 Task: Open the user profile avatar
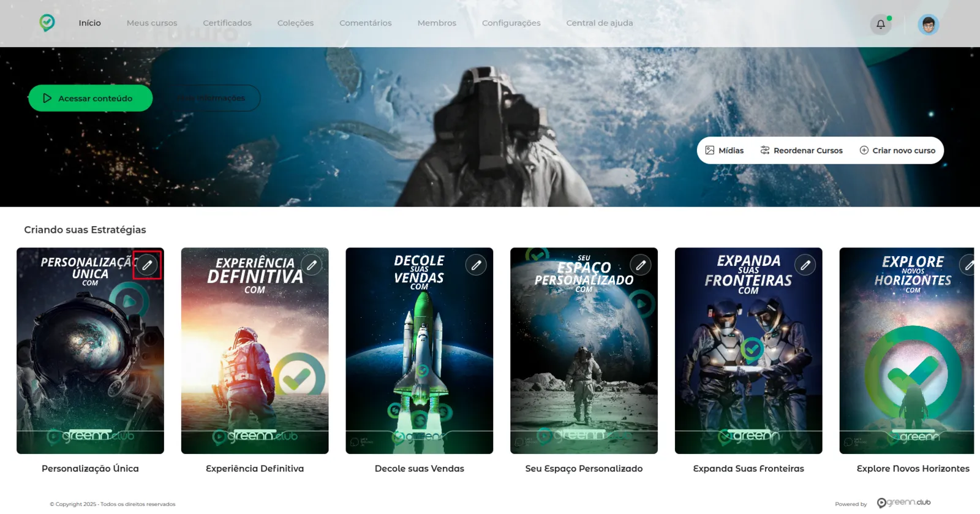click(x=928, y=25)
